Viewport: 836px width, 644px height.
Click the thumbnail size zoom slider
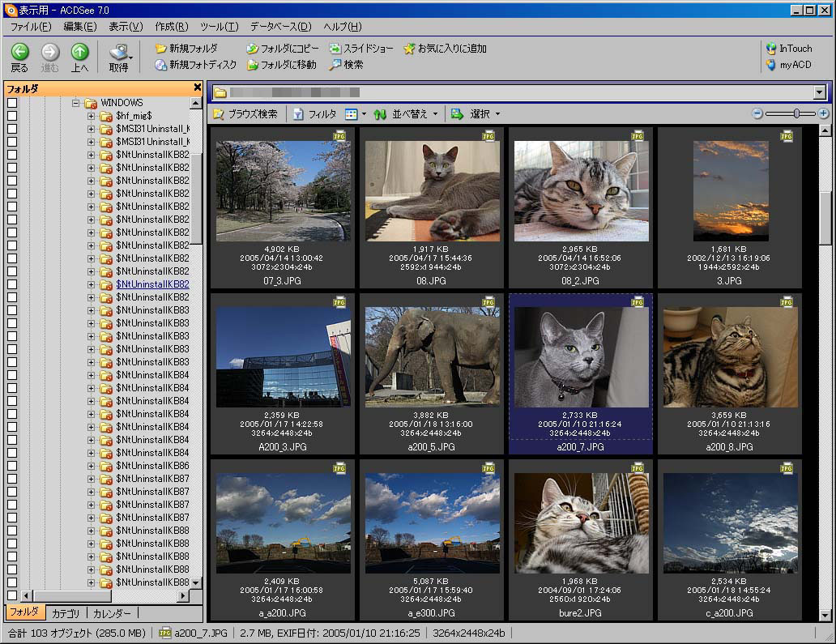[797, 114]
